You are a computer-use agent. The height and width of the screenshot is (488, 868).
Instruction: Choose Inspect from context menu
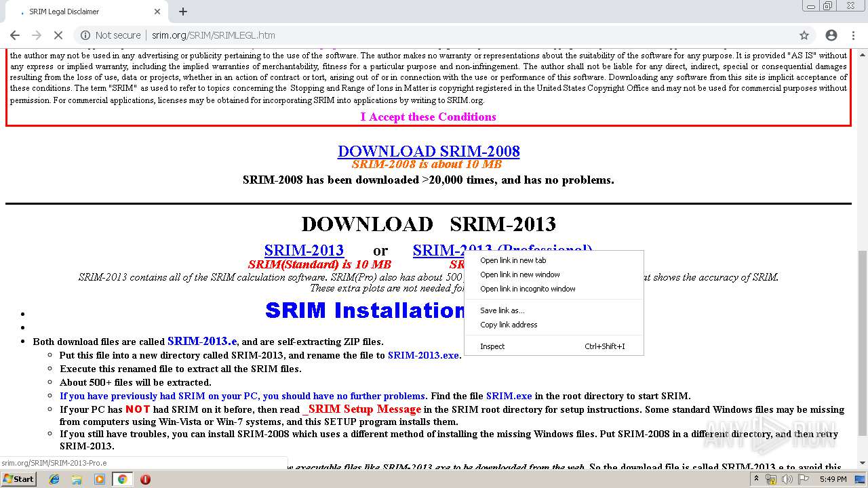554,346
